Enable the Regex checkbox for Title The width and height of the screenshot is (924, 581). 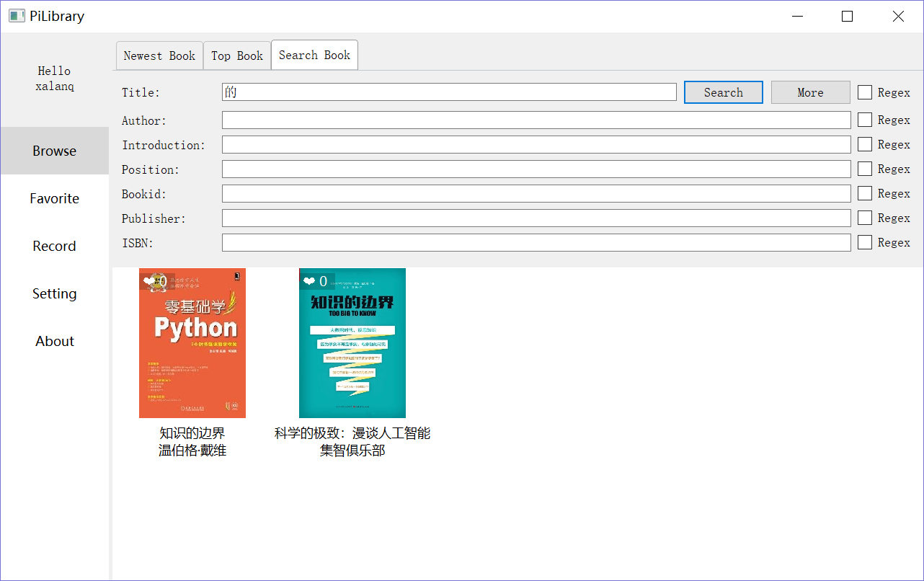[x=865, y=92]
